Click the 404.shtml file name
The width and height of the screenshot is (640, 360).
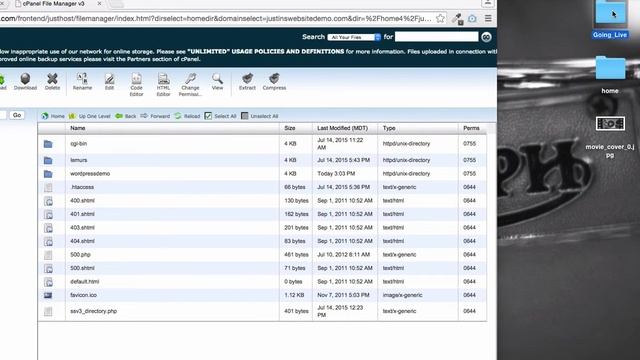click(82, 241)
